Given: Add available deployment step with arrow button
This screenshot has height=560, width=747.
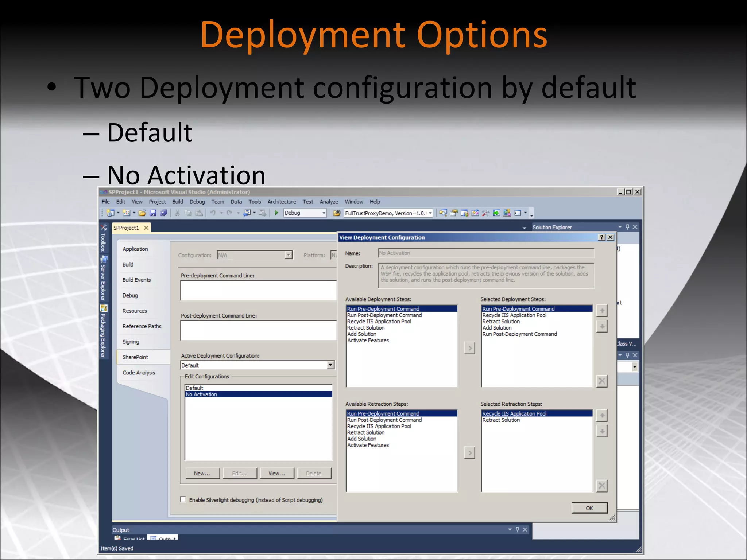Looking at the screenshot, I should (469, 348).
